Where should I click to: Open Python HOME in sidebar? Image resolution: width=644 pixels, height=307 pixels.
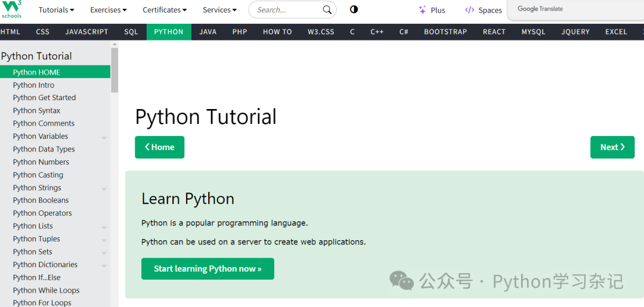click(x=55, y=72)
